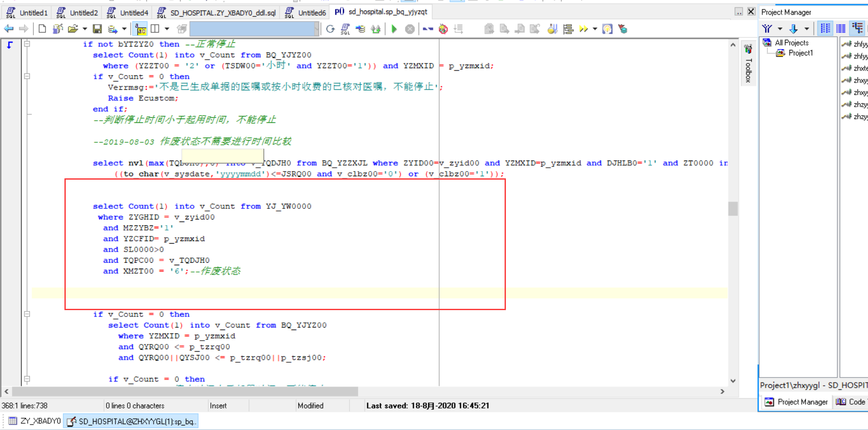Viewport: 868px width, 430px height.
Task: Click the green trees dependencies icon
Action: [x=376, y=29]
